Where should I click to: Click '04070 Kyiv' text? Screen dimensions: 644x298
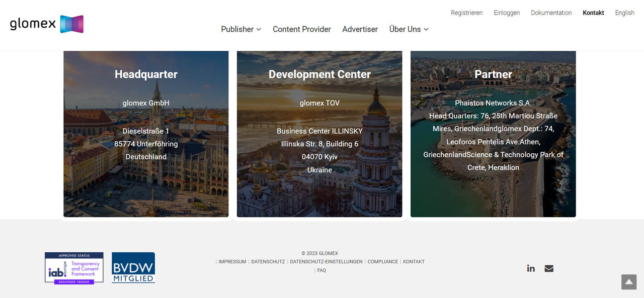(x=319, y=157)
